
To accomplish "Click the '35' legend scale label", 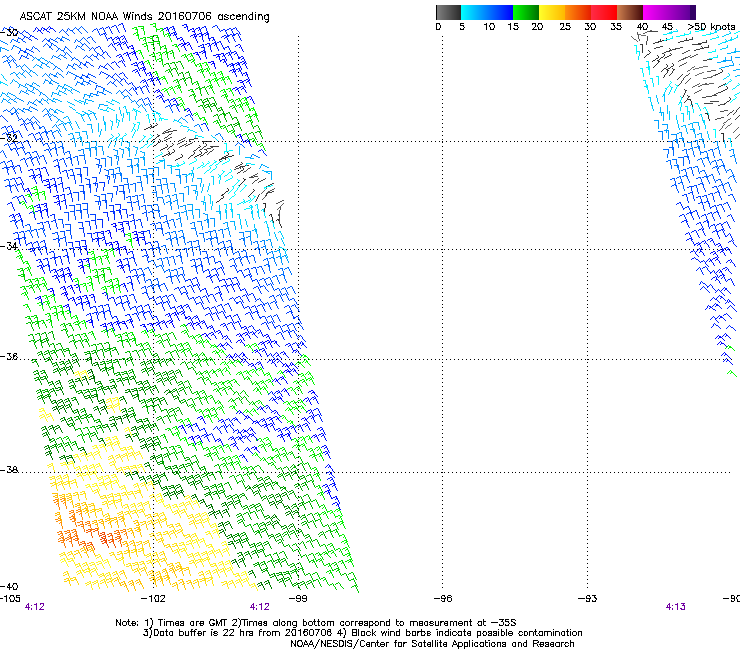I will (616, 27).
